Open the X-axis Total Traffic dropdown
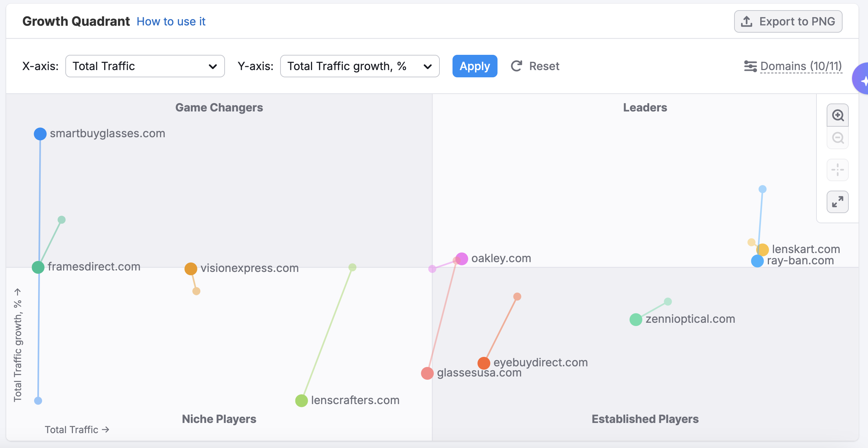Image resolution: width=868 pixels, height=448 pixels. click(x=145, y=66)
